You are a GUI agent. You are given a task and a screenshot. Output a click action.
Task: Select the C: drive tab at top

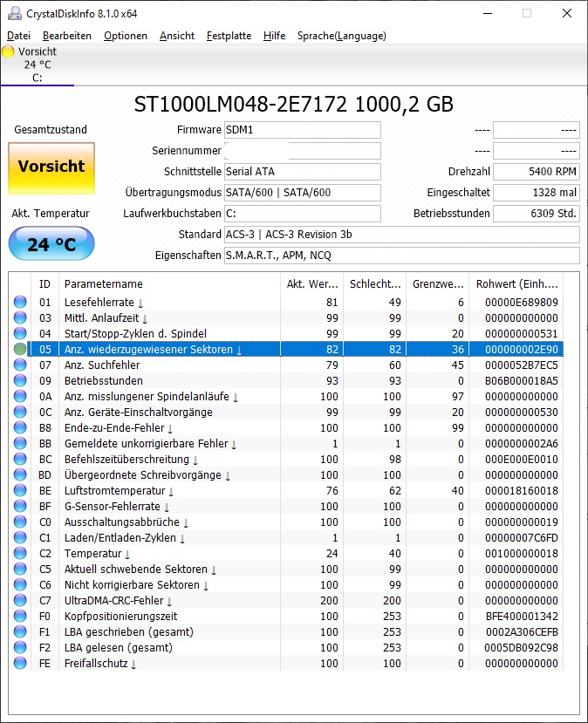(x=38, y=65)
